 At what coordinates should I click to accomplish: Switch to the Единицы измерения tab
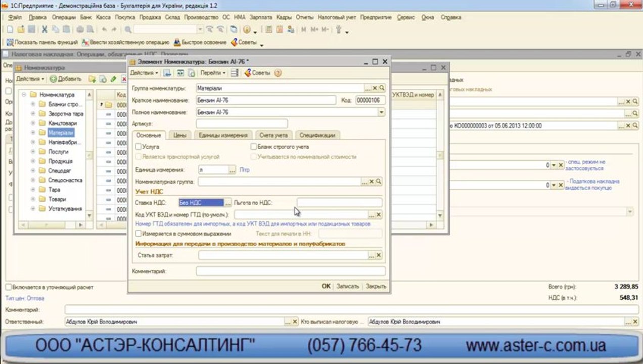pyautogui.click(x=223, y=135)
